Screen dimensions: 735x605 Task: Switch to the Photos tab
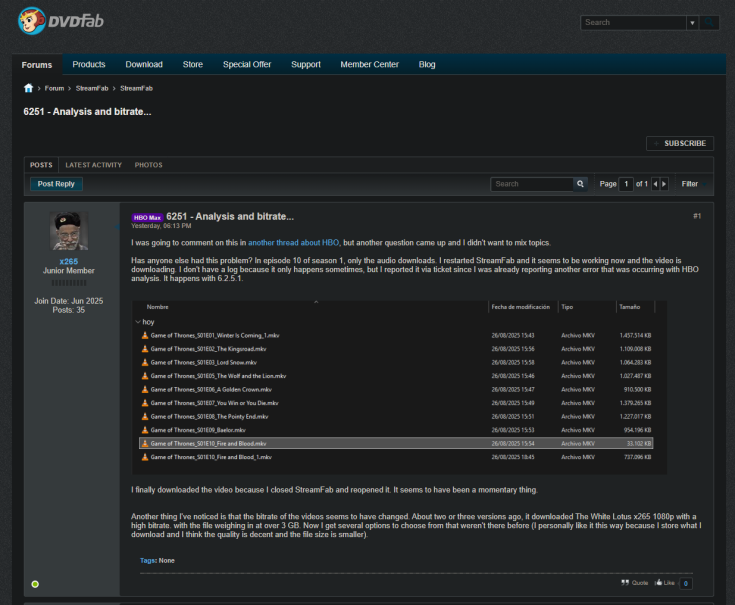[x=148, y=165]
